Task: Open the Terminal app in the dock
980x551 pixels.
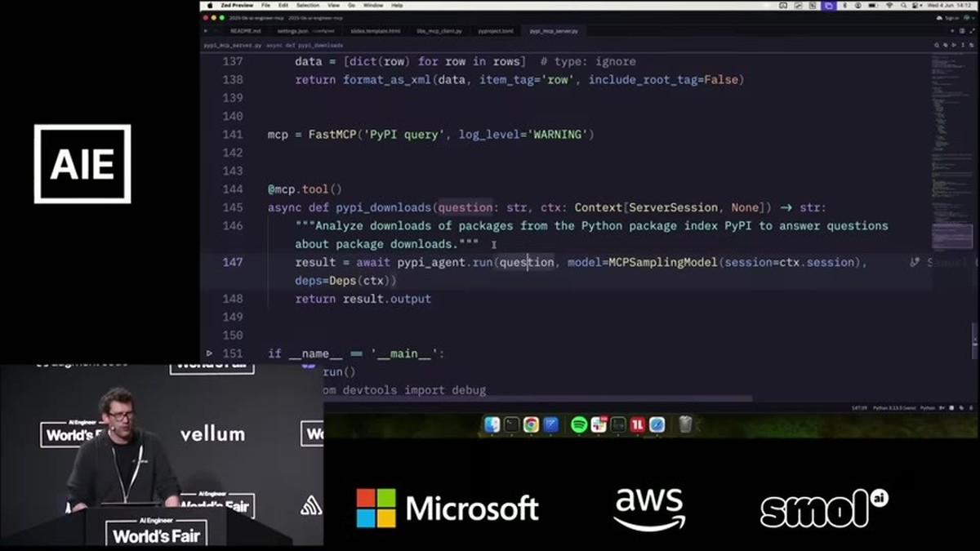Action: click(x=512, y=424)
